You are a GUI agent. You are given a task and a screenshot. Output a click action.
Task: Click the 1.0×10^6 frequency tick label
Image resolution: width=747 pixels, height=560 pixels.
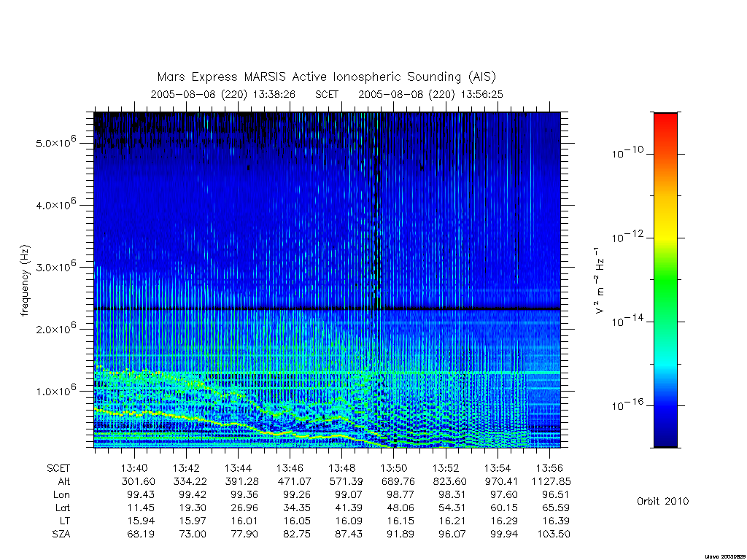(x=55, y=389)
